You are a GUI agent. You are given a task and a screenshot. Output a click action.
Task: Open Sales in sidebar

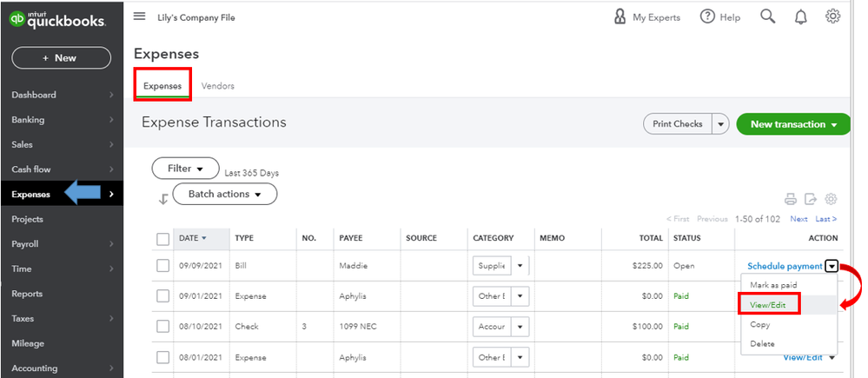click(62, 144)
